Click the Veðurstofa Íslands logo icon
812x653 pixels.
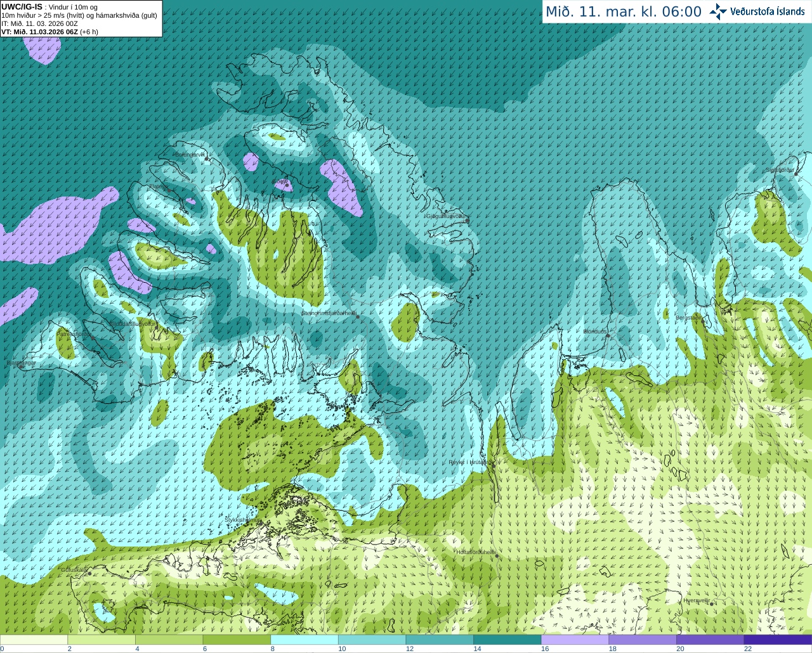[x=718, y=11]
